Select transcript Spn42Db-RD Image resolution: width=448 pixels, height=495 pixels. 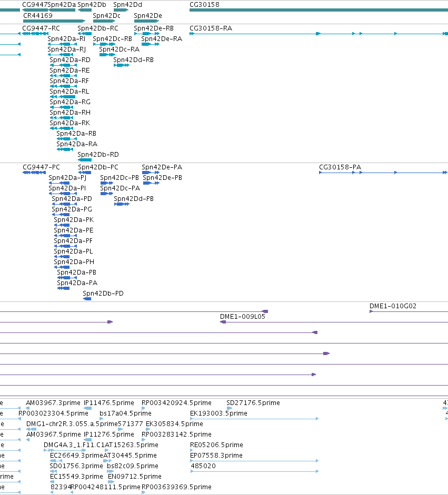[98, 154]
